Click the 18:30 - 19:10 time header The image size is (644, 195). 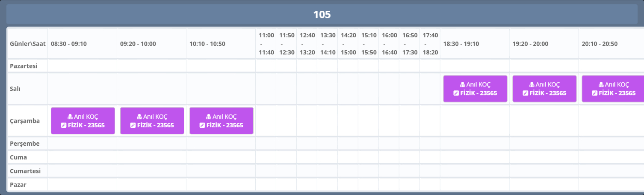[461, 44]
